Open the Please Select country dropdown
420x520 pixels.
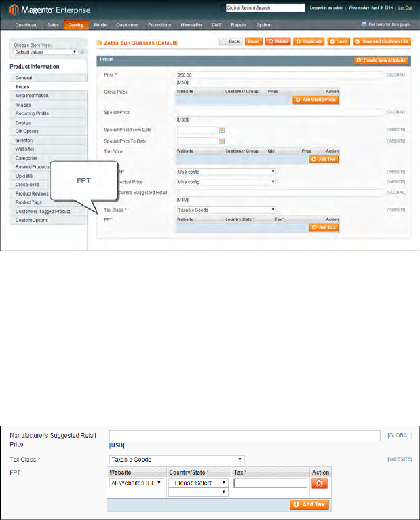pyautogui.click(x=198, y=483)
